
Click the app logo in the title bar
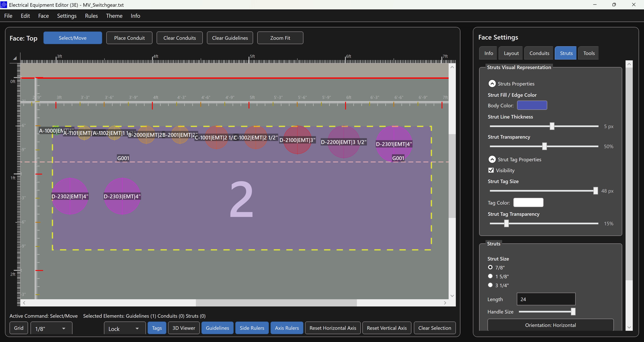pyautogui.click(x=4, y=5)
